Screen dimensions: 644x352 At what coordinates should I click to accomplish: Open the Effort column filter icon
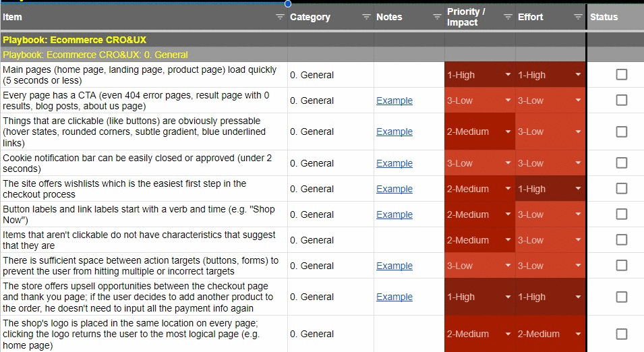tap(578, 17)
